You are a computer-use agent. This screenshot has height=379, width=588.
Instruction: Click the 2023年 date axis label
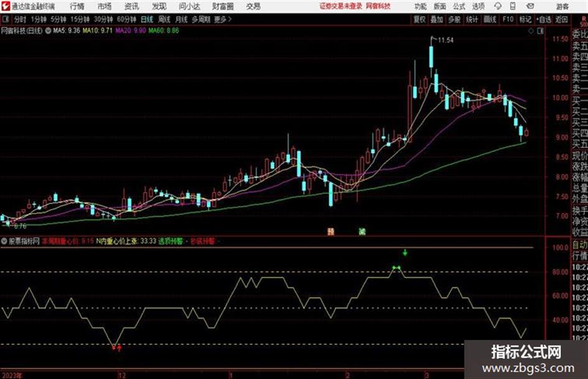[12, 375]
